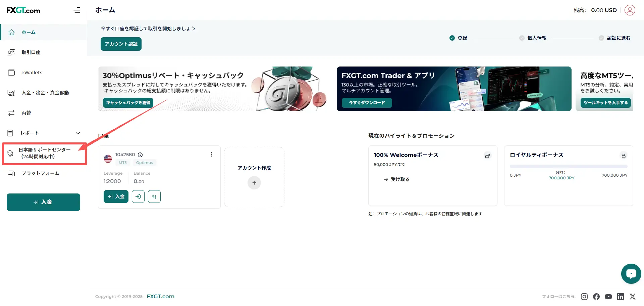Click the 700,000 JPY remaining amount in green
Image resolution: width=644 pixels, height=306 pixels.
[x=561, y=178]
